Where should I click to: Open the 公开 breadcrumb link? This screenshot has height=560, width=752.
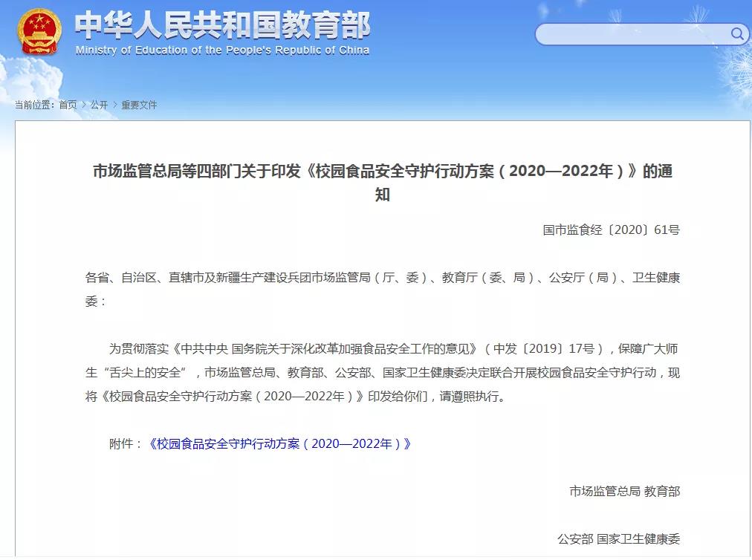(99, 105)
